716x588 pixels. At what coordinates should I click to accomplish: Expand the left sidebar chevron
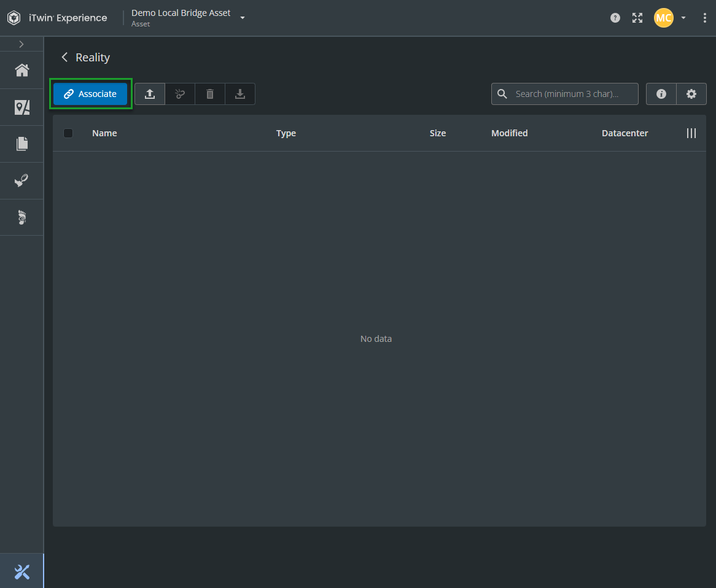pos(21,44)
